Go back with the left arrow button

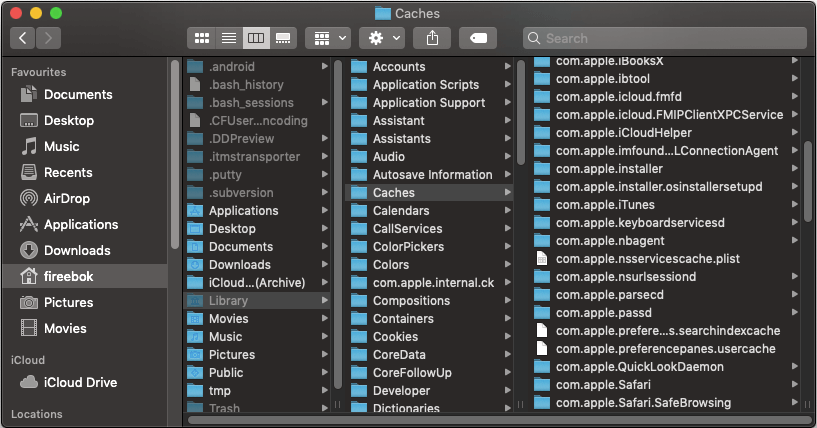tap(22, 38)
